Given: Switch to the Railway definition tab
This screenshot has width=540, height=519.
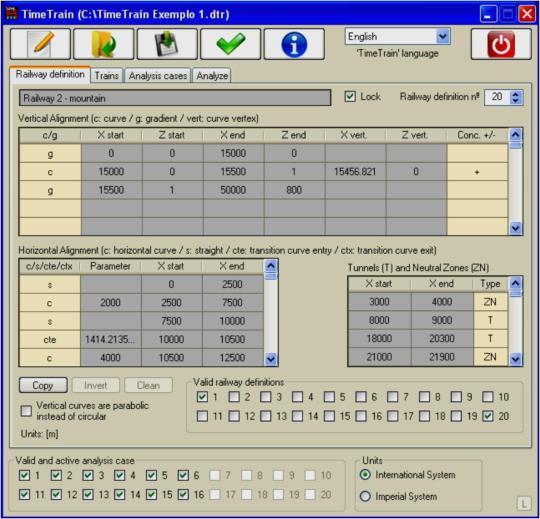Looking at the screenshot, I should [50, 74].
